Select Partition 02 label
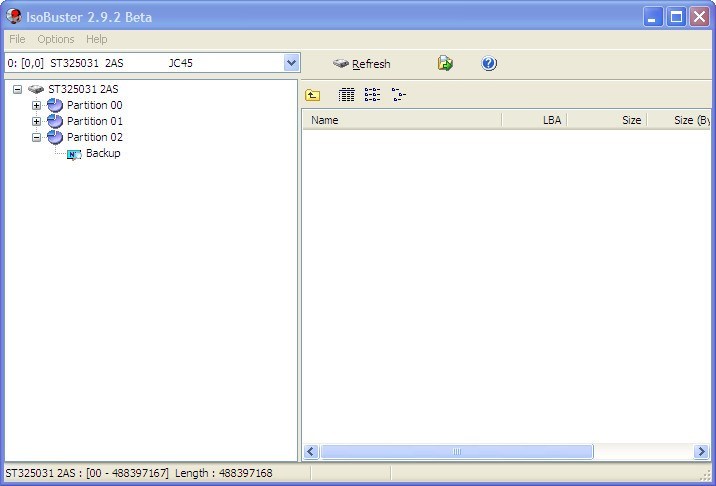Viewport: 716px width, 486px height. tap(95, 137)
